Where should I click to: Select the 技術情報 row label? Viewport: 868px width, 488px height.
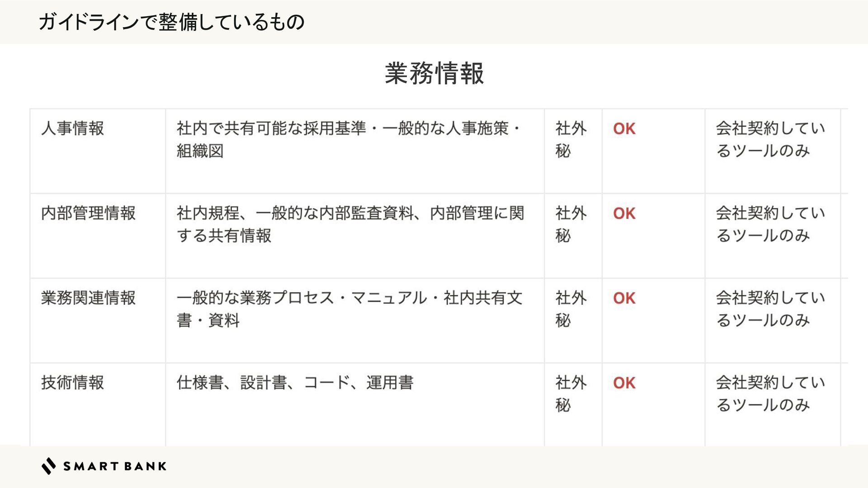click(72, 382)
